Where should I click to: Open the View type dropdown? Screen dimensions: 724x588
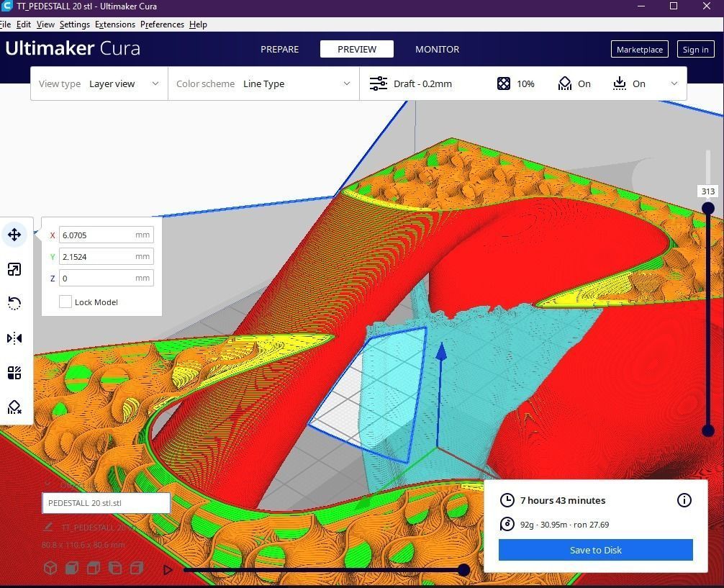99,83
